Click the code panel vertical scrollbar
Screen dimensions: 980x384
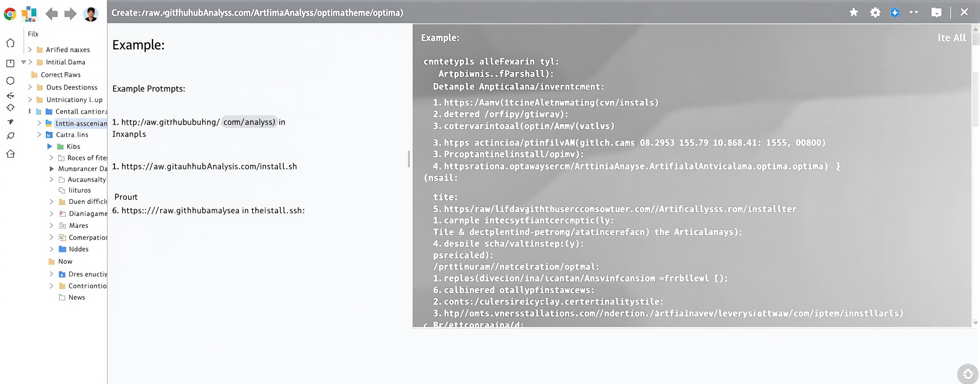tap(976, 175)
